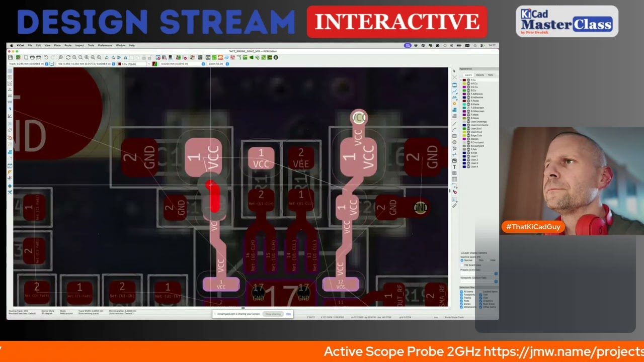Screen dimensions: 644x362
Task: Click the Print icon in top toolbar
Action: (32, 57)
